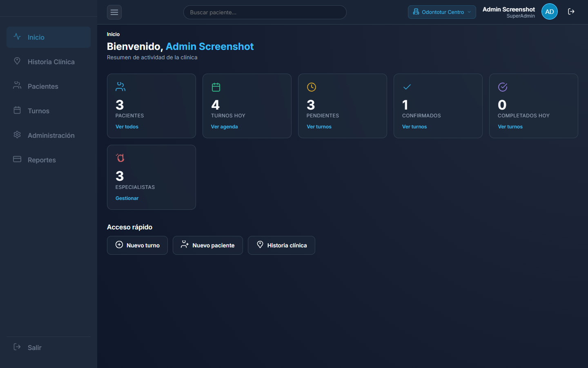Select Salir at the sidebar bottom

[49, 348]
